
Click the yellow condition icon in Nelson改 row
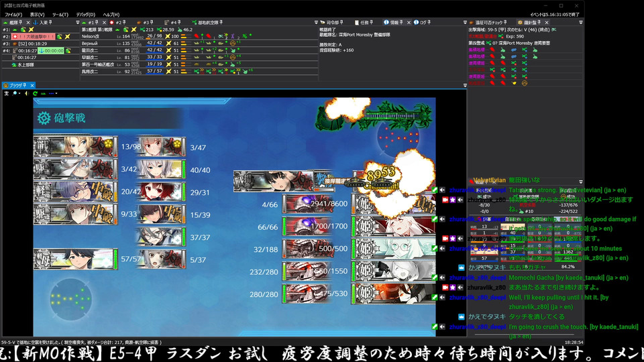pos(168,36)
